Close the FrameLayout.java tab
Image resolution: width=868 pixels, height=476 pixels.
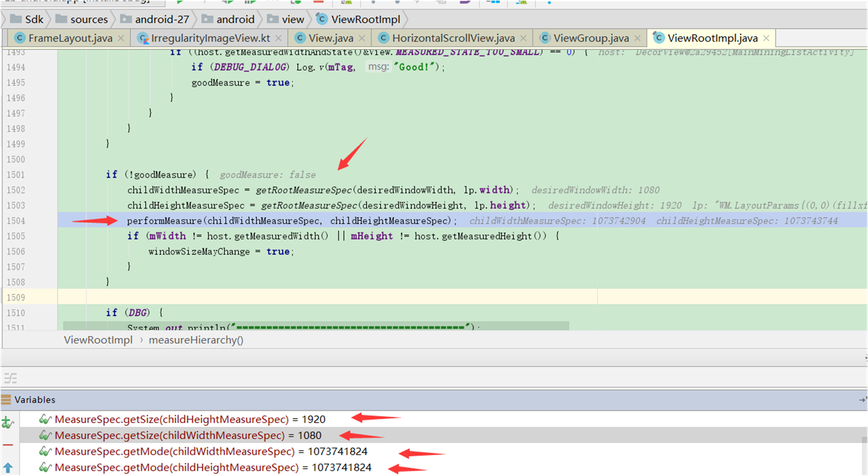tap(121, 38)
